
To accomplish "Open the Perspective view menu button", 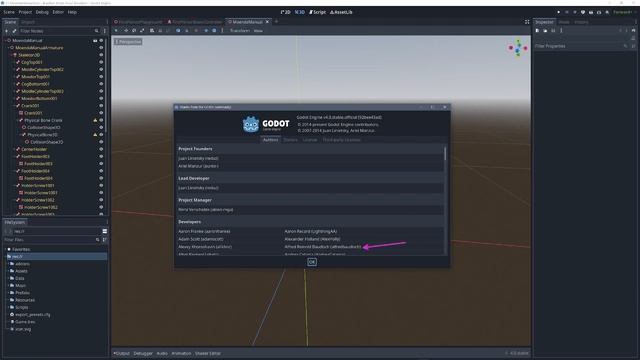I will (x=128, y=42).
